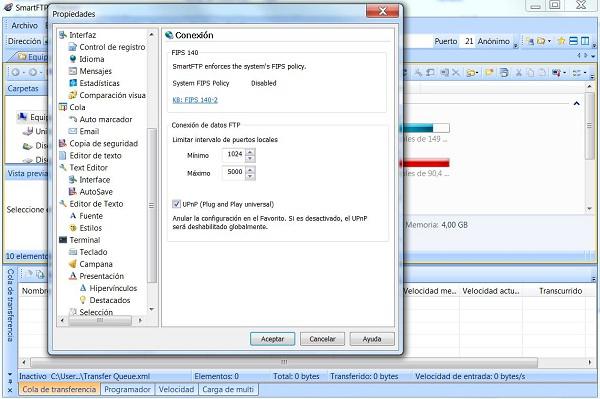The width and height of the screenshot is (600, 399).
Task: Click the Teclado keyboard icon
Action: pos(73,252)
